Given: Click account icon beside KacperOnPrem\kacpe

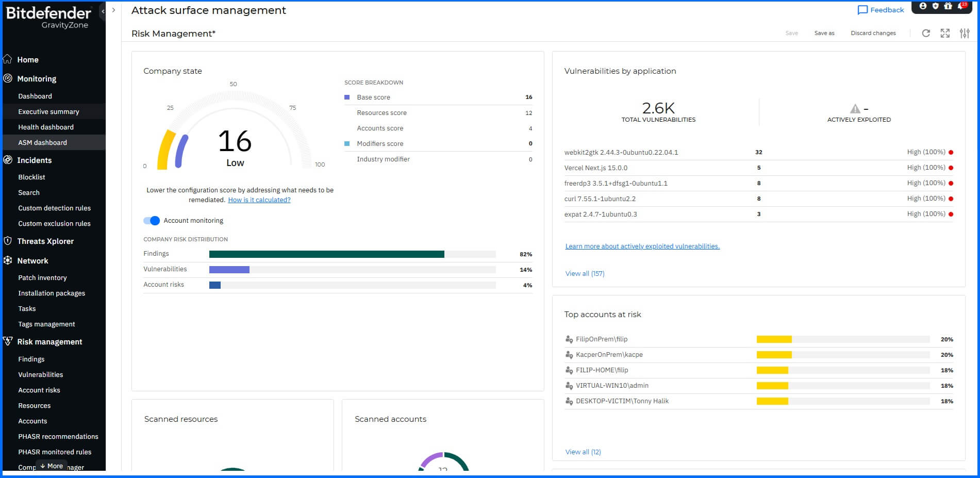Looking at the screenshot, I should tap(569, 355).
